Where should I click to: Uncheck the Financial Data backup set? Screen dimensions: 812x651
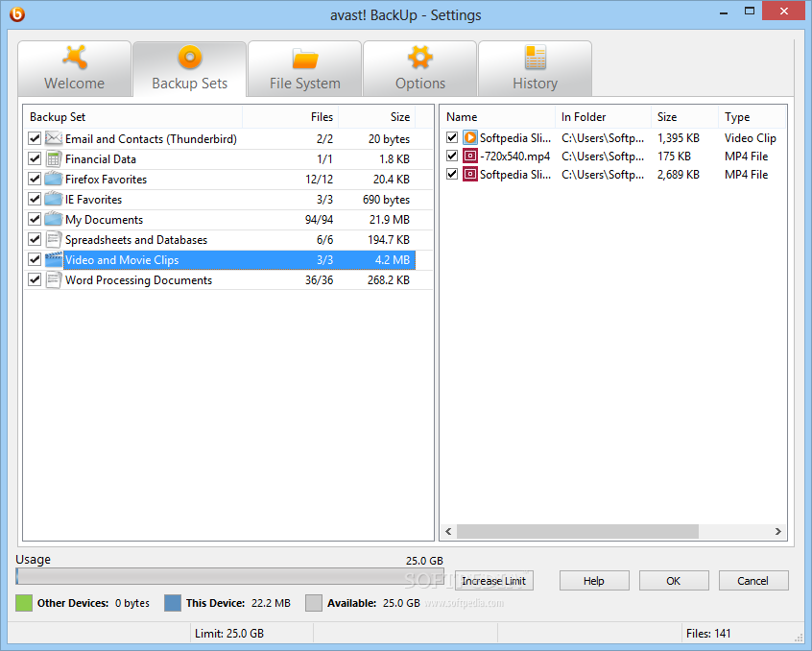tap(35, 158)
